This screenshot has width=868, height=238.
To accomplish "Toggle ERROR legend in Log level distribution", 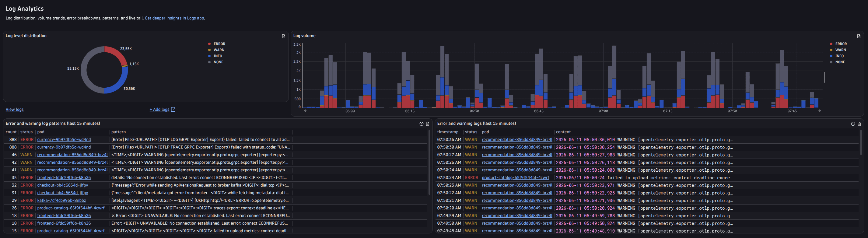I will coord(216,44).
